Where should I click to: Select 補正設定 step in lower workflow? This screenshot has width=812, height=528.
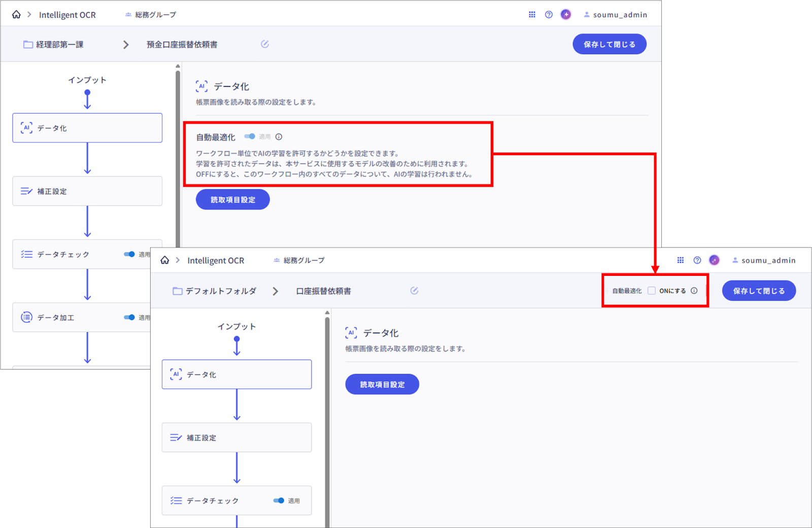click(x=236, y=437)
